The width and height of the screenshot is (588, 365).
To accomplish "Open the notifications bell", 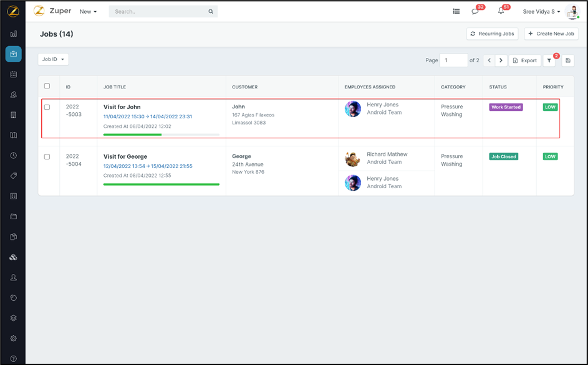I will click(501, 11).
